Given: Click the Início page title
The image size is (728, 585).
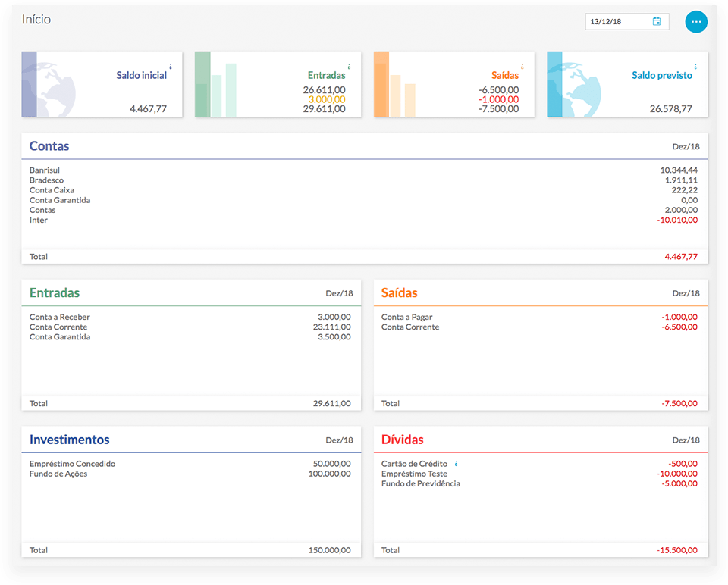Looking at the screenshot, I should click(36, 19).
